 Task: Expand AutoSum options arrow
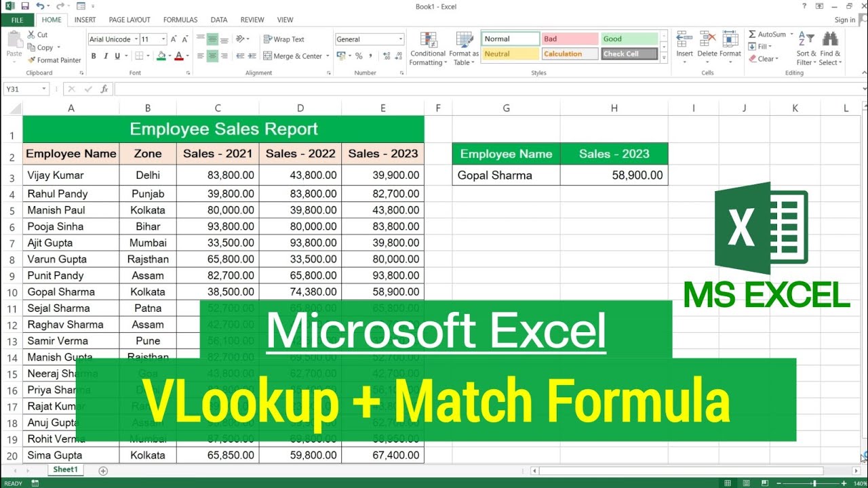pos(791,35)
